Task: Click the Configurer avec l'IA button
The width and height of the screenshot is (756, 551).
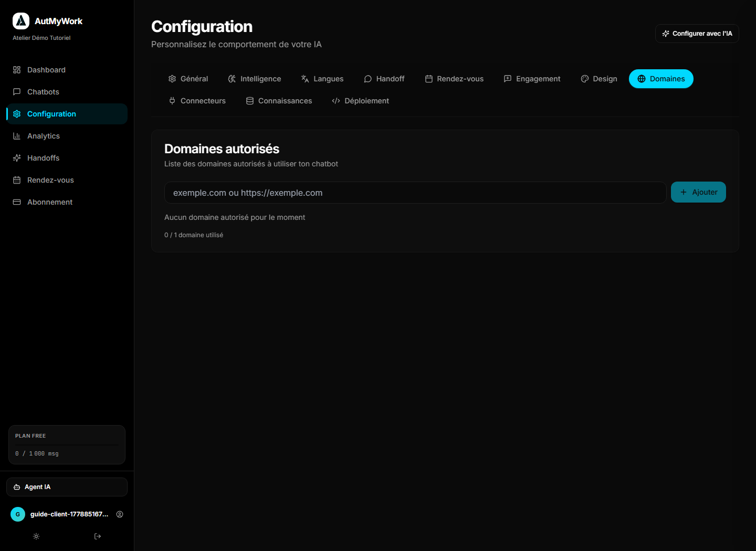Action: point(697,34)
